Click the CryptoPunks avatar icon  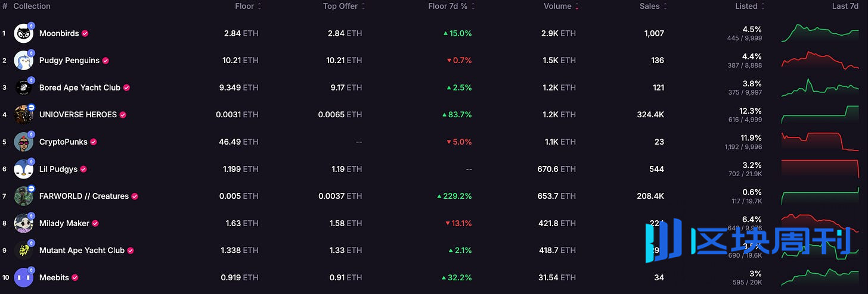pos(24,142)
